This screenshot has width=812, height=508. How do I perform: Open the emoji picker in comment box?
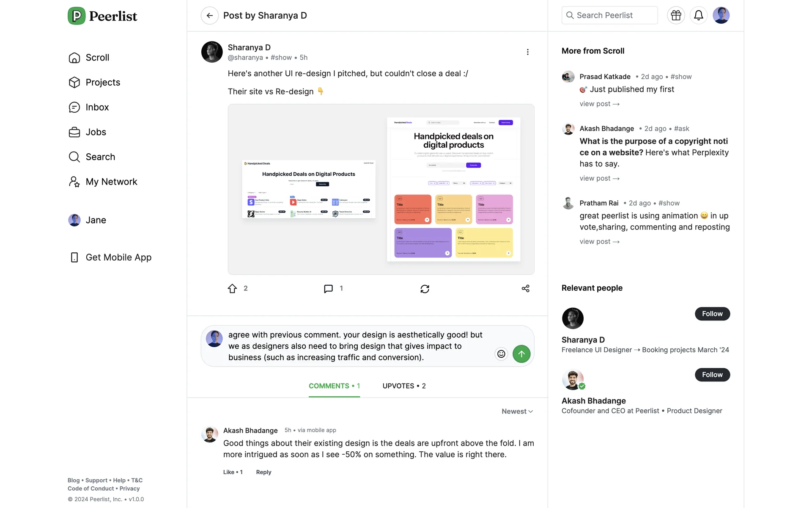pyautogui.click(x=501, y=354)
